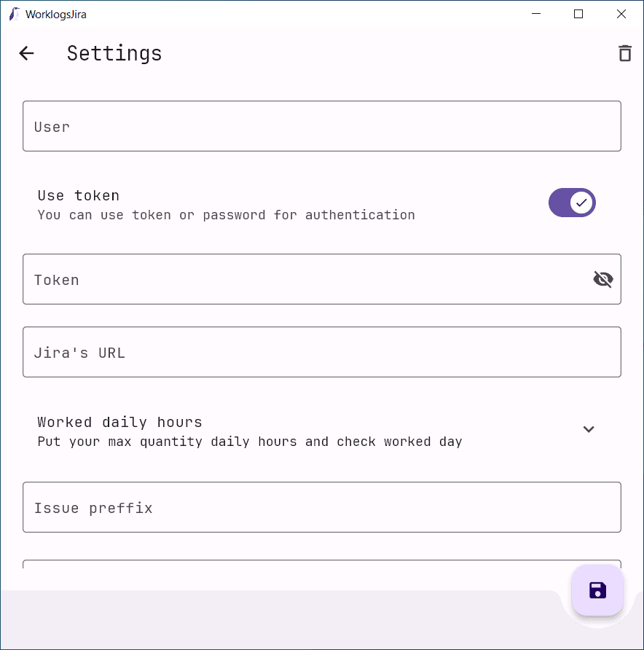The height and width of the screenshot is (650, 644).
Task: Save settings with the floppy disk button
Action: pos(597,590)
